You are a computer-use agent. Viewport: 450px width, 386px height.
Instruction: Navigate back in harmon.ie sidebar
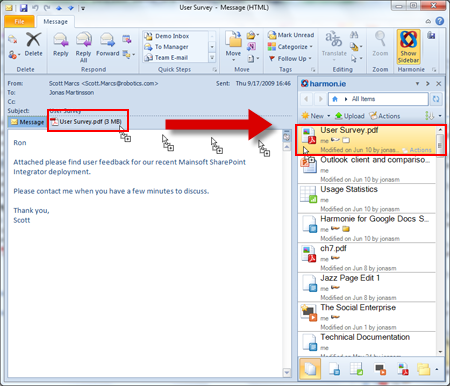pos(306,99)
